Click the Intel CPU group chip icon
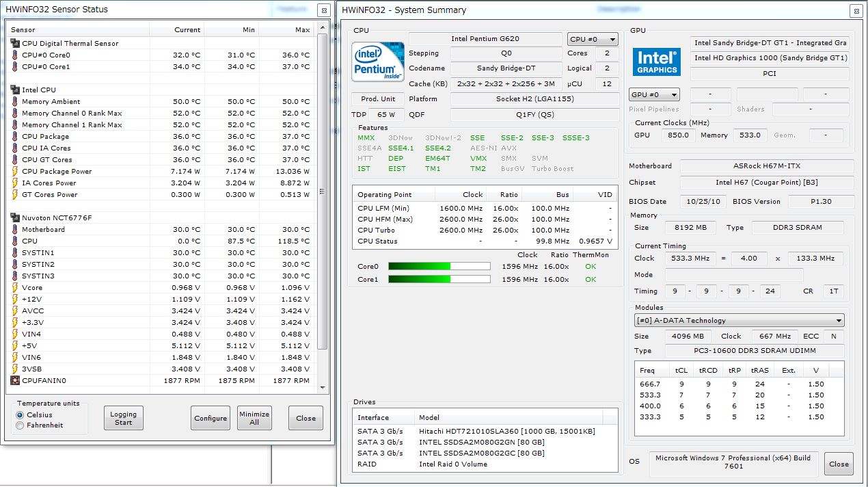This screenshot has height=487, width=868. [15, 90]
